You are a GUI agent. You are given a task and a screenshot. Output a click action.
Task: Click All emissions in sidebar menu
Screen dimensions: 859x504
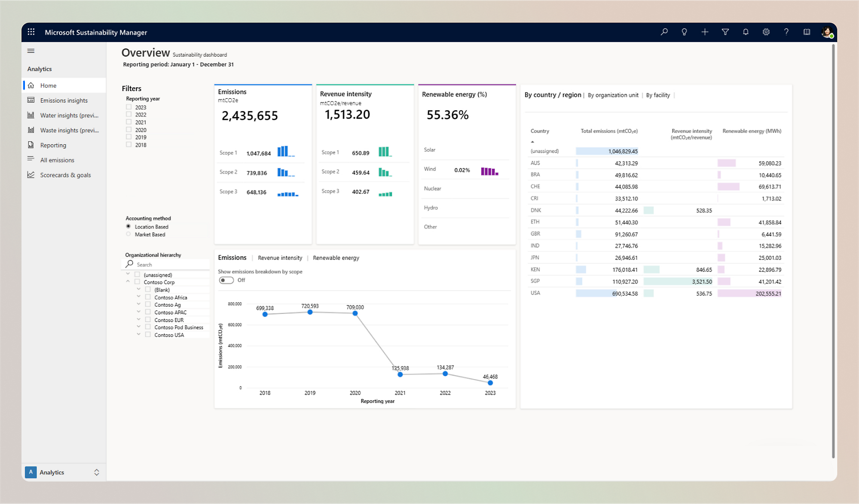57,159
